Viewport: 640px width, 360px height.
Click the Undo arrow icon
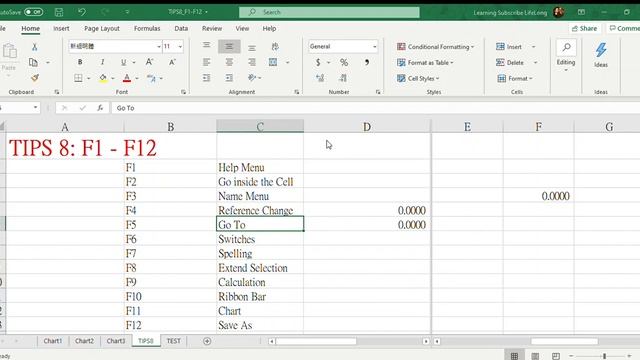click(x=82, y=12)
